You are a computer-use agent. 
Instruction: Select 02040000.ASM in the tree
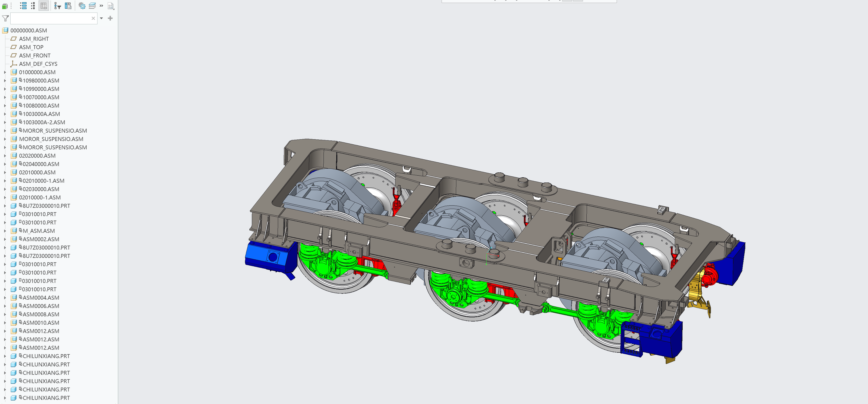click(41, 164)
